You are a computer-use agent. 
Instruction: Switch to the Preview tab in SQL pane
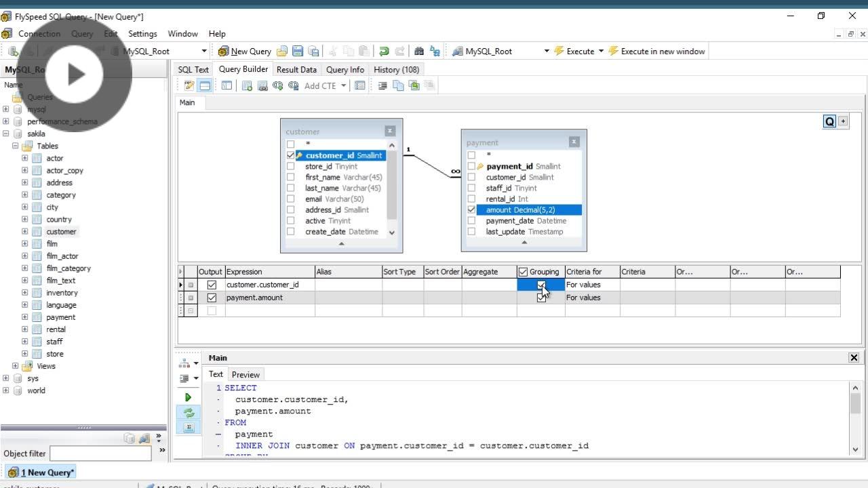point(245,374)
